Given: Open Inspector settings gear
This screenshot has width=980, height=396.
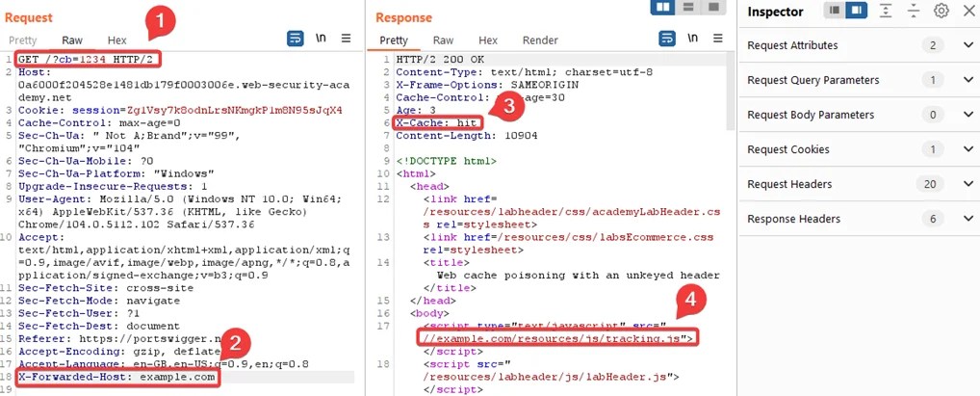Looking at the screenshot, I should coord(941,11).
